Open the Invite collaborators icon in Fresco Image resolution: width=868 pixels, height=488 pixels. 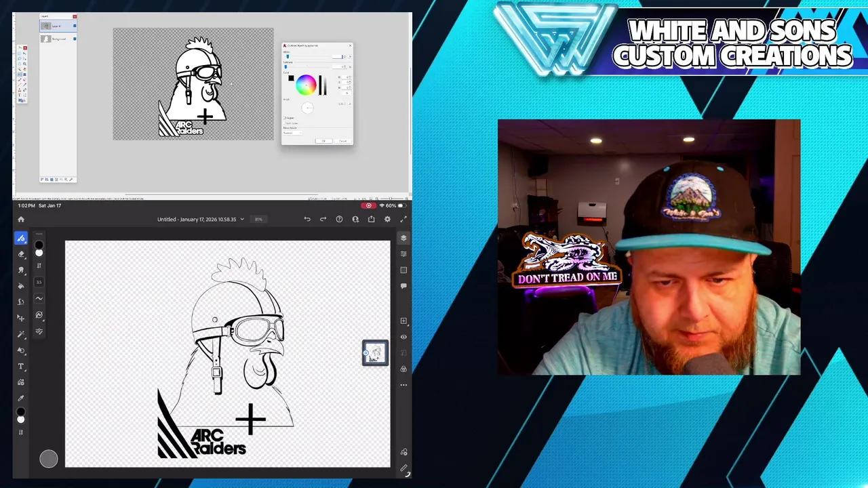click(x=355, y=219)
